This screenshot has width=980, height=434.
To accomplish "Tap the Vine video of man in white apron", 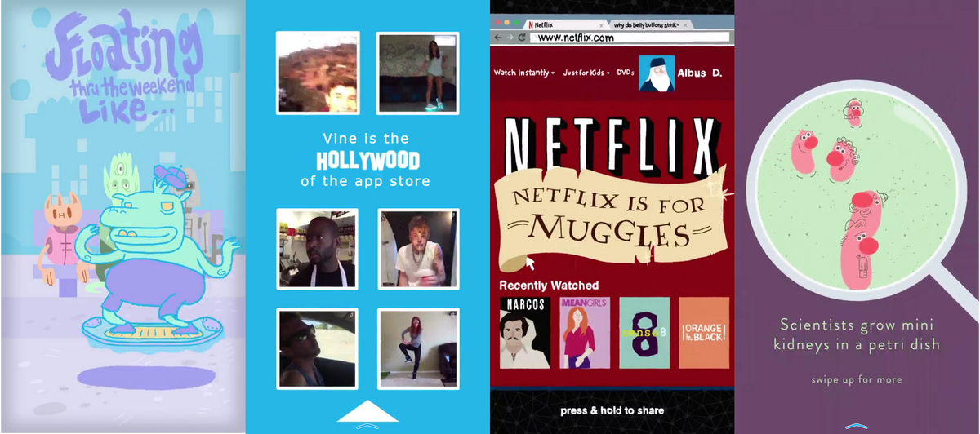I will click(x=318, y=249).
